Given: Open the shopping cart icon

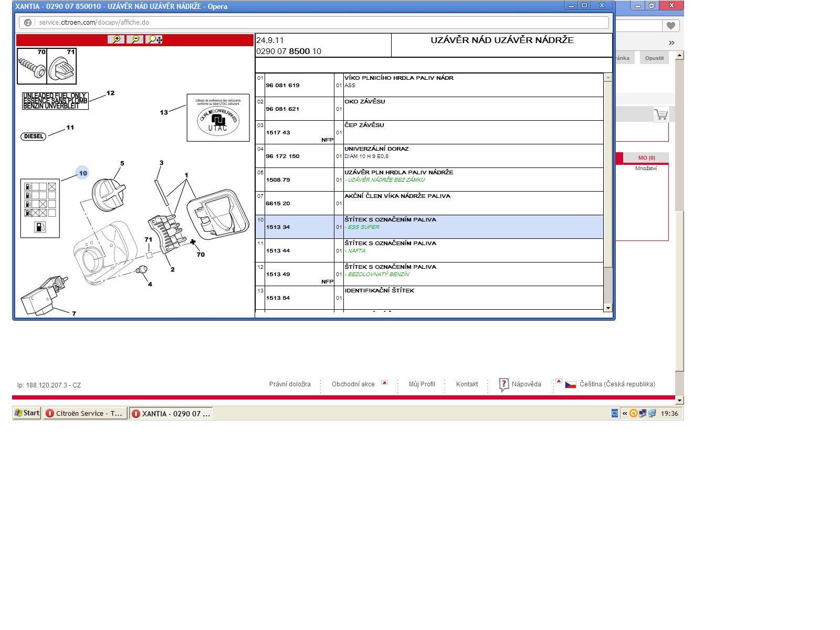Looking at the screenshot, I should 661,114.
